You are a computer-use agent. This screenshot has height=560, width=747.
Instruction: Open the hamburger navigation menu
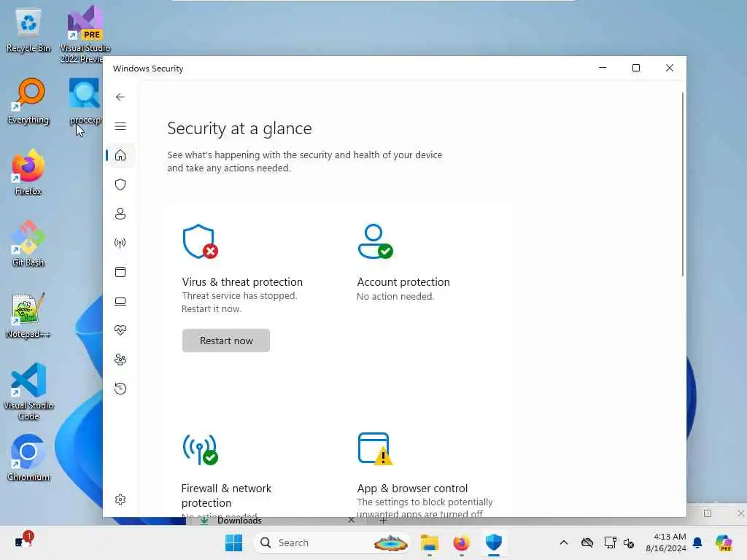coord(120,126)
